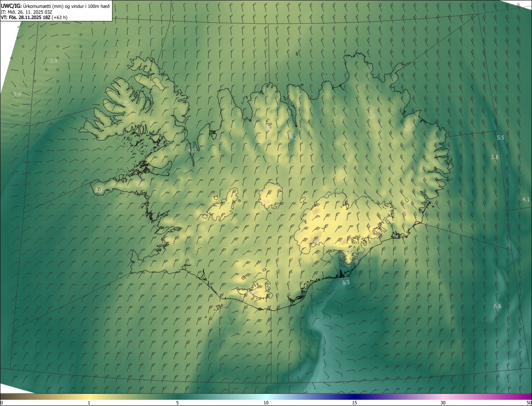The image size is (532, 406).
Task: Click the '2.2' value label on the map
Action: tap(372, 116)
